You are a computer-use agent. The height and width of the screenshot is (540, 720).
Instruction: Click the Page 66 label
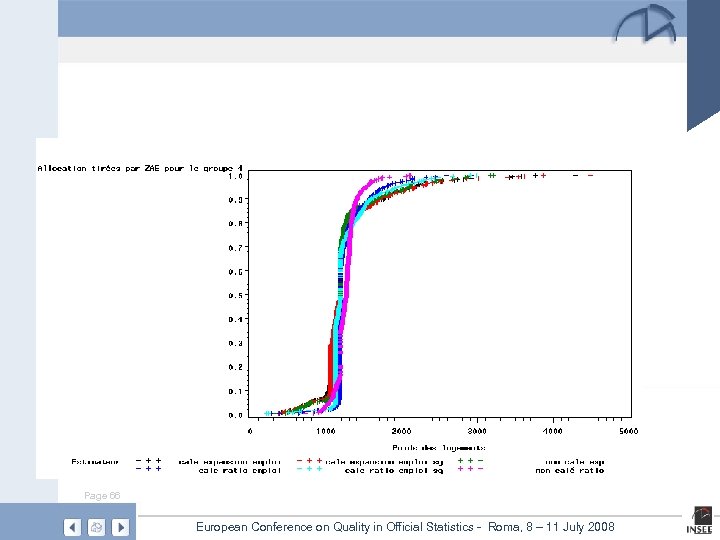102,496
